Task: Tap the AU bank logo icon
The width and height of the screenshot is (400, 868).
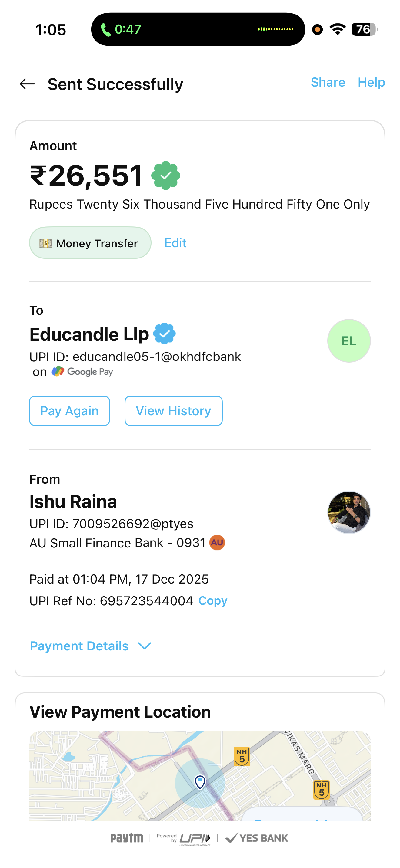Action: point(217,542)
